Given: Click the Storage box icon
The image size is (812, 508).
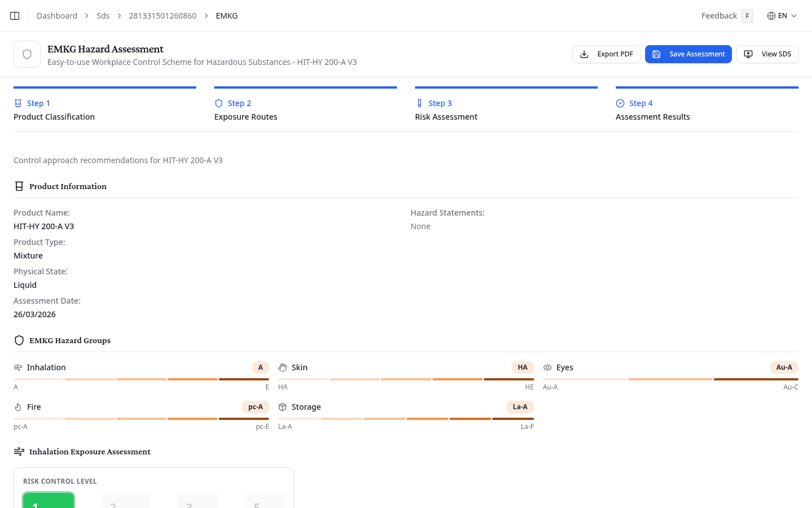Looking at the screenshot, I should click(283, 407).
